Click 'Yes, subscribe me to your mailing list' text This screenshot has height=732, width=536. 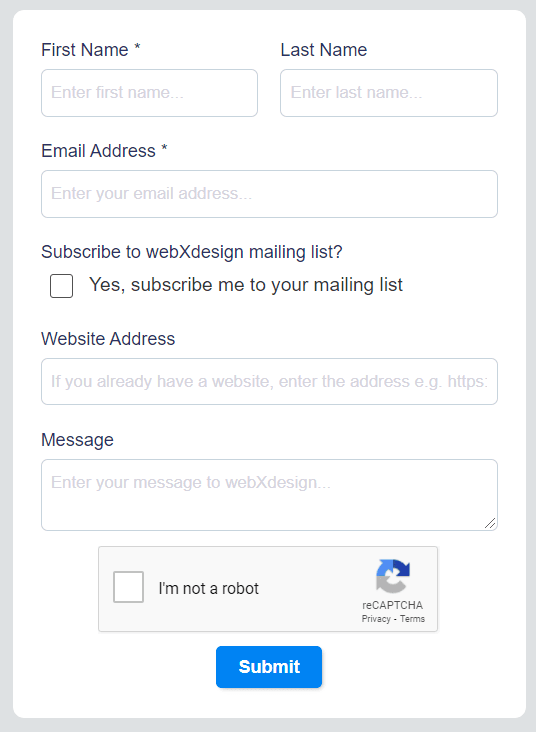[246, 285]
